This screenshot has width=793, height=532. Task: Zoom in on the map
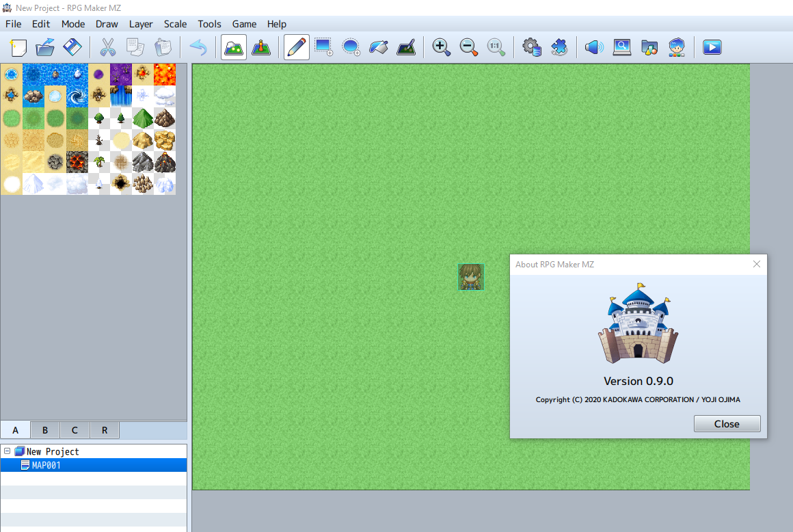[x=441, y=48]
